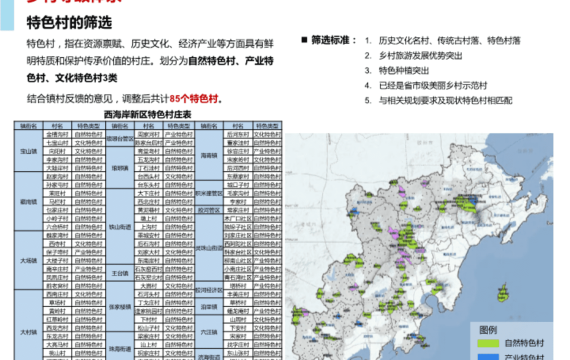Select the red text 85个特色村
The width and height of the screenshot is (570, 360).
pyautogui.click(x=194, y=99)
